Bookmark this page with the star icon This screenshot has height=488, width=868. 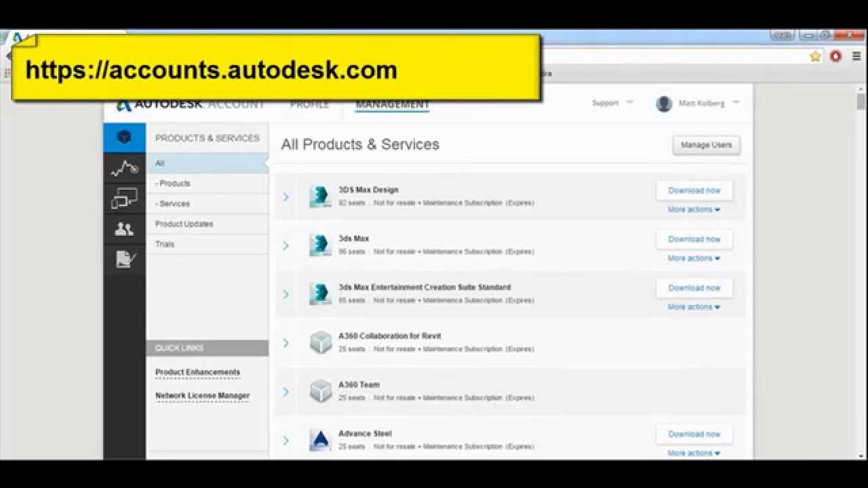tap(815, 57)
